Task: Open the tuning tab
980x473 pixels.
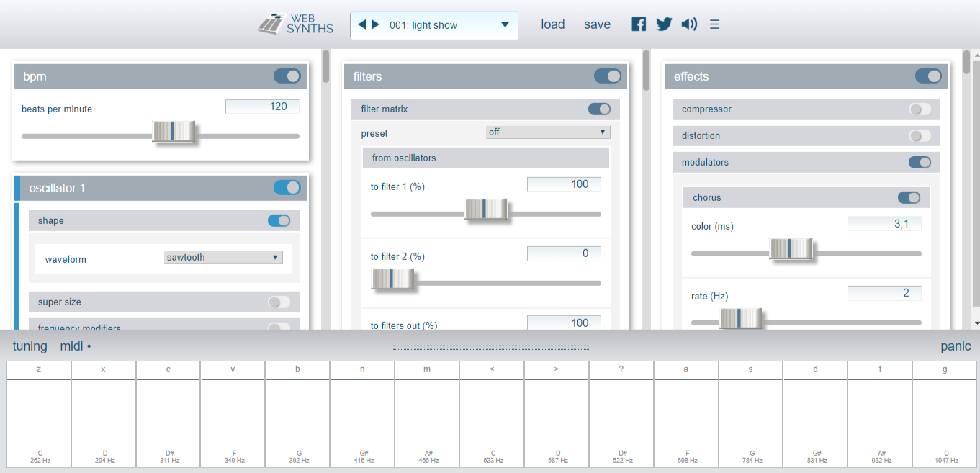Action: click(x=30, y=346)
